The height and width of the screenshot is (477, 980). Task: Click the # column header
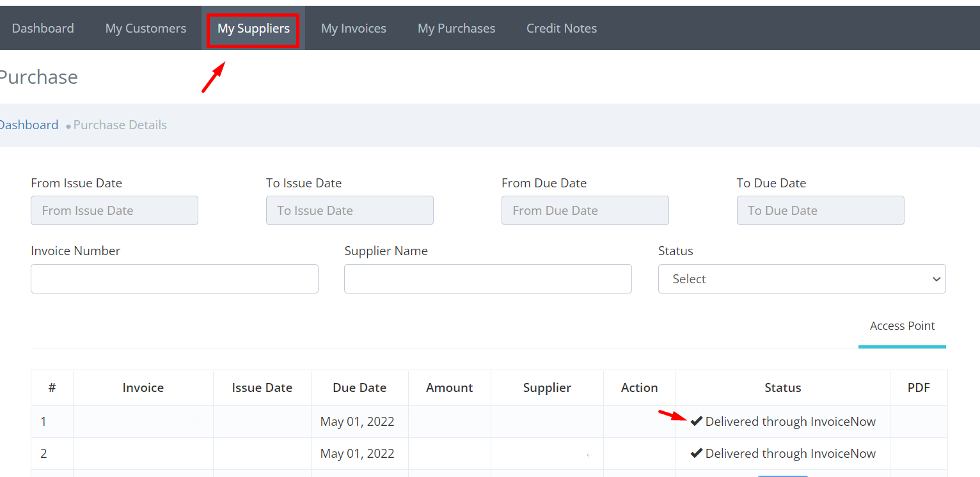coord(52,387)
